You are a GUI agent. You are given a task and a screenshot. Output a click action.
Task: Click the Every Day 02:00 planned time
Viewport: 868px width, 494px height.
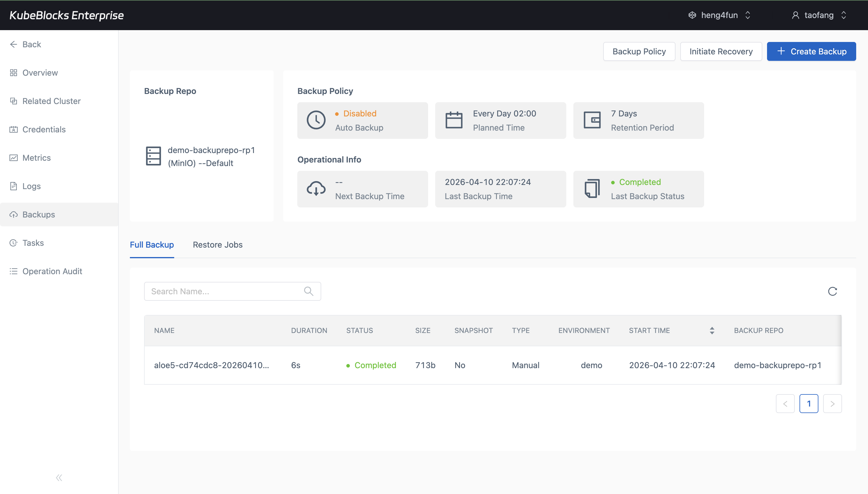[504, 113]
